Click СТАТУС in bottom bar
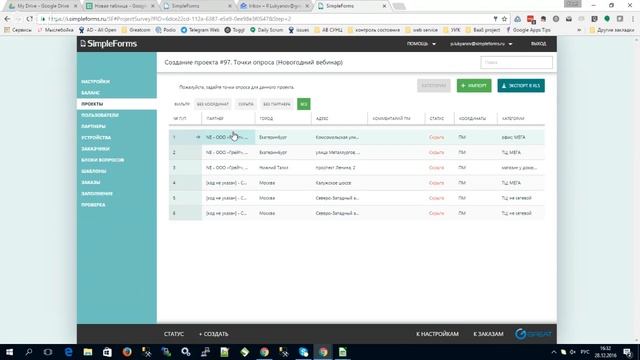640x360 pixels. click(174, 334)
